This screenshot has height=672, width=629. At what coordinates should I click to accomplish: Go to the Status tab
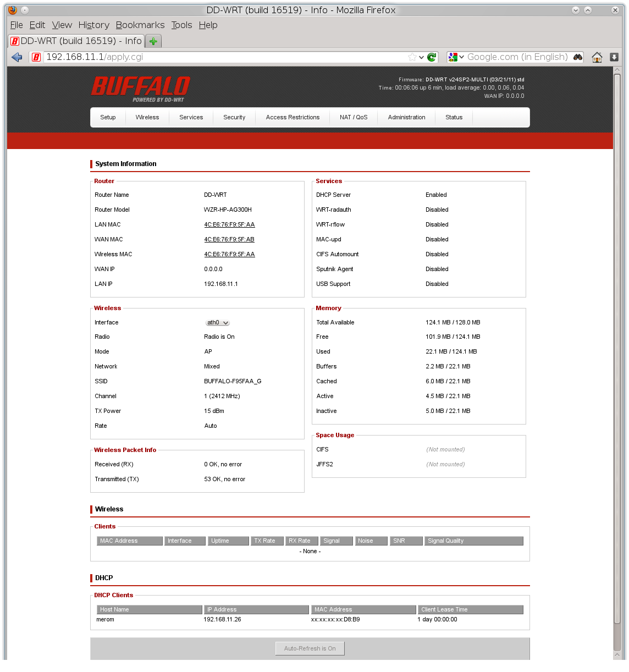(x=454, y=118)
